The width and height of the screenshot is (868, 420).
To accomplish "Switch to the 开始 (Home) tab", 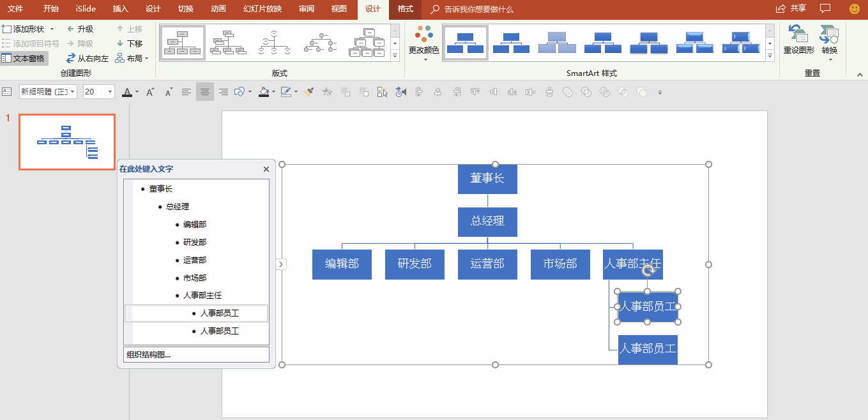I will (x=51, y=9).
